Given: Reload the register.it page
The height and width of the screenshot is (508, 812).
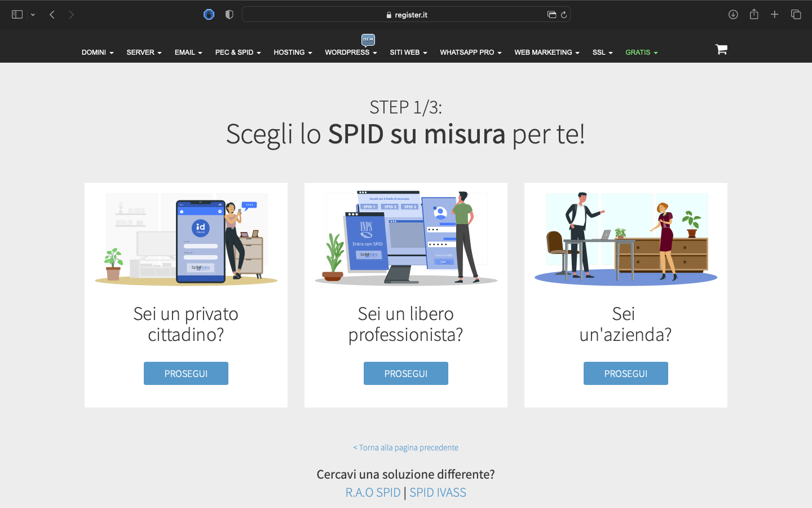Looking at the screenshot, I should pos(564,14).
